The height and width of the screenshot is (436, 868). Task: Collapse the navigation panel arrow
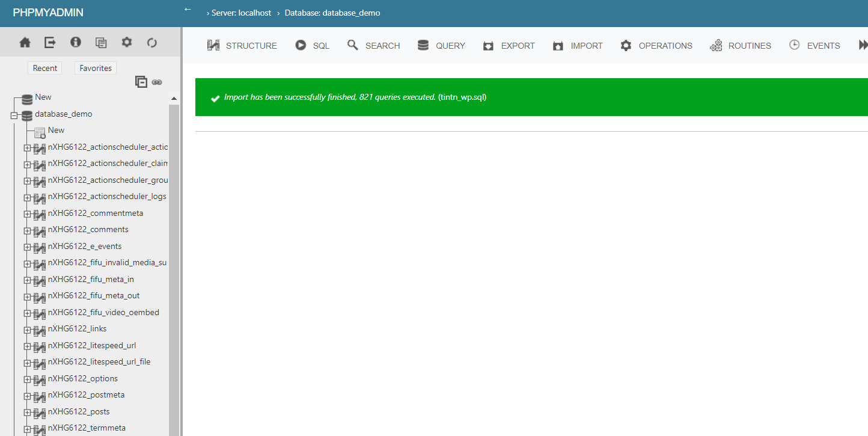(188, 10)
